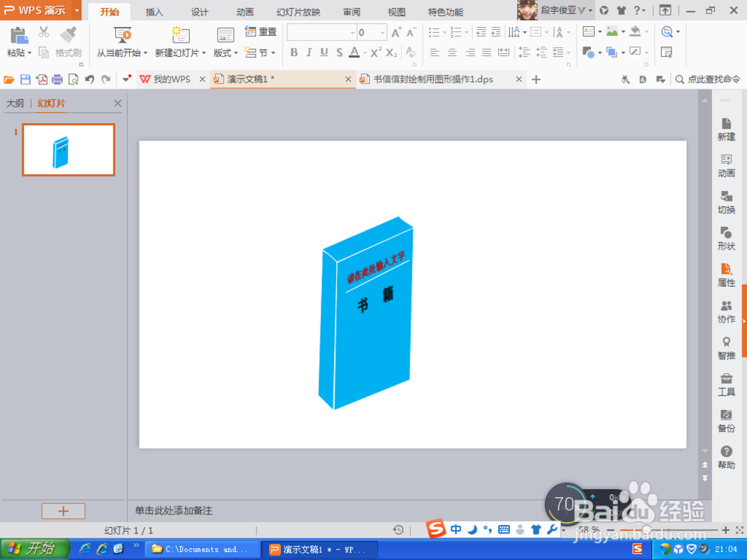The height and width of the screenshot is (560, 747).
Task: Switch to the 插入 (Insert) ribbon tab
Action: click(x=154, y=12)
